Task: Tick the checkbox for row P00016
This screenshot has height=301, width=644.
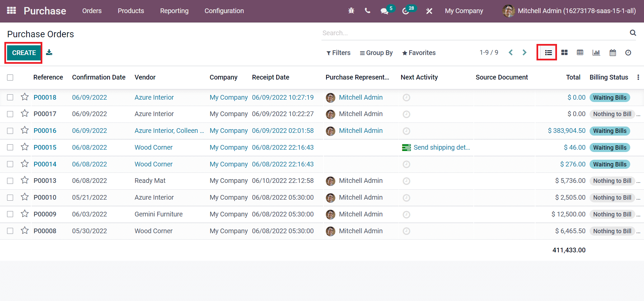Action: click(10, 131)
